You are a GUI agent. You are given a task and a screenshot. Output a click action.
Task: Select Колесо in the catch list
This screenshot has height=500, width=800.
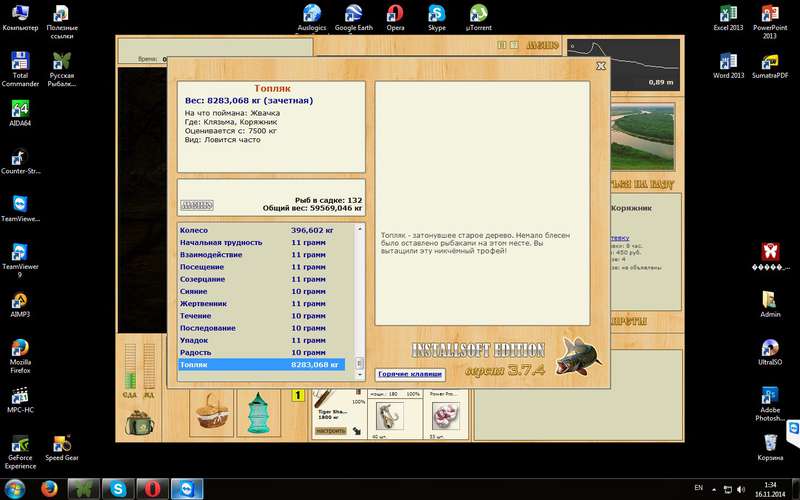click(x=262, y=230)
